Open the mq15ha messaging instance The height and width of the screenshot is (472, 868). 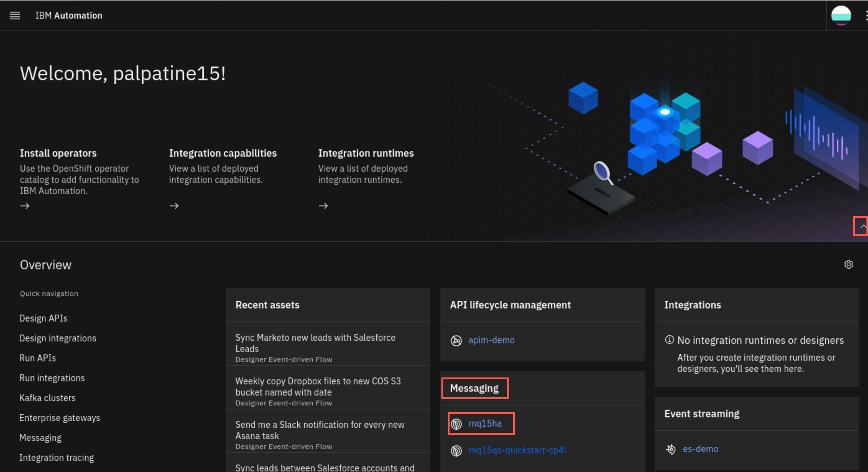(485, 423)
